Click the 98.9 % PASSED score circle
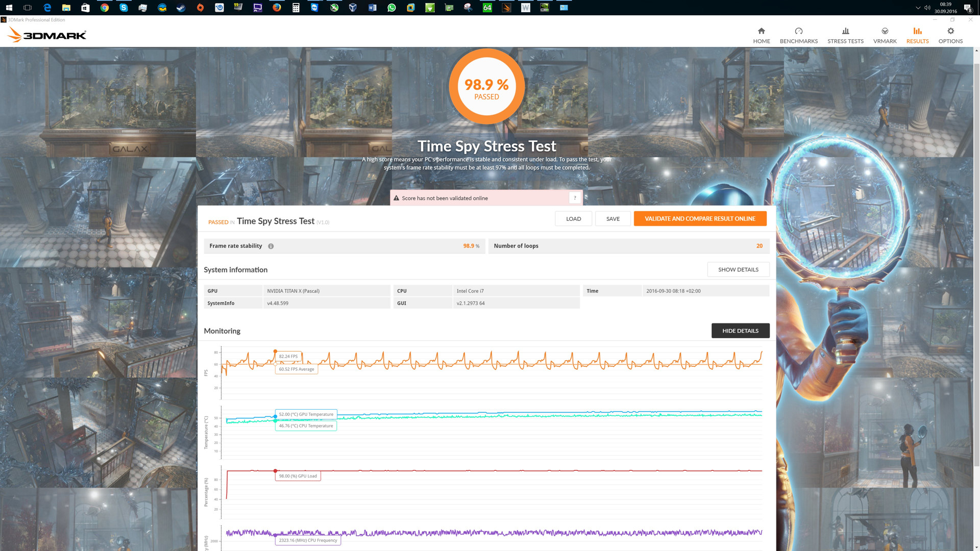The image size is (980, 551). (x=486, y=86)
